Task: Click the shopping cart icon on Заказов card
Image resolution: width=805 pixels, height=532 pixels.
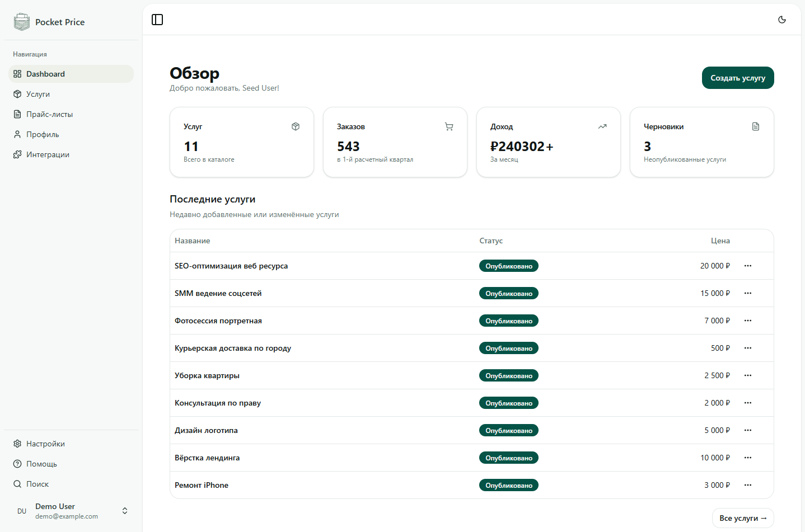Action: tap(449, 126)
